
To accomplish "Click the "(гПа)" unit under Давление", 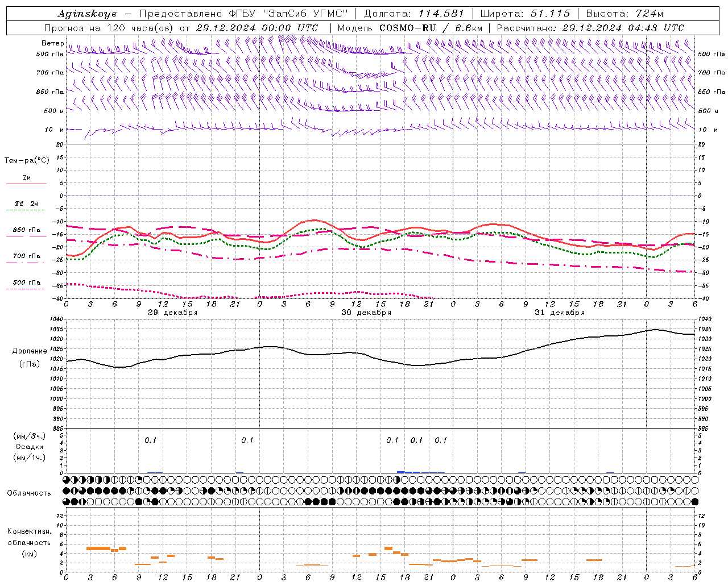I will pyautogui.click(x=30, y=364).
